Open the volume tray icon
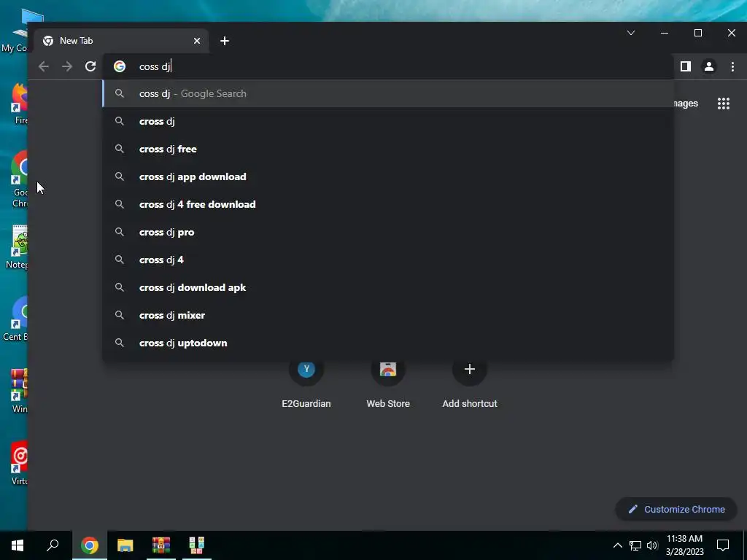Viewport: 747px width, 560px height. coord(652,545)
